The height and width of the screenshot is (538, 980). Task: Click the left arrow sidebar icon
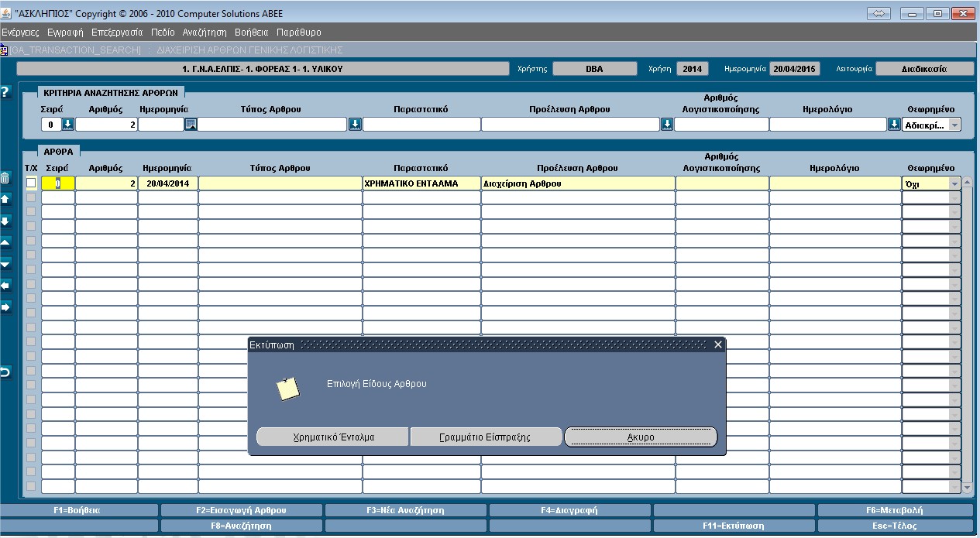click(x=5, y=286)
